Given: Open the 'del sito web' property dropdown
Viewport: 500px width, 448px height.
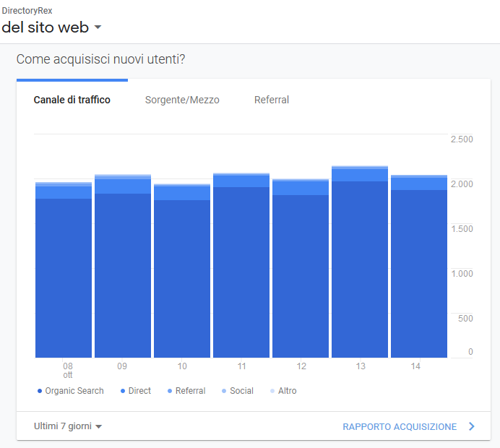Looking at the screenshot, I should click(x=51, y=27).
